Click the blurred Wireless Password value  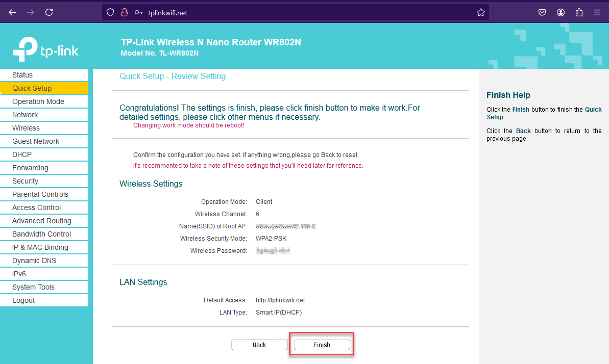point(273,251)
